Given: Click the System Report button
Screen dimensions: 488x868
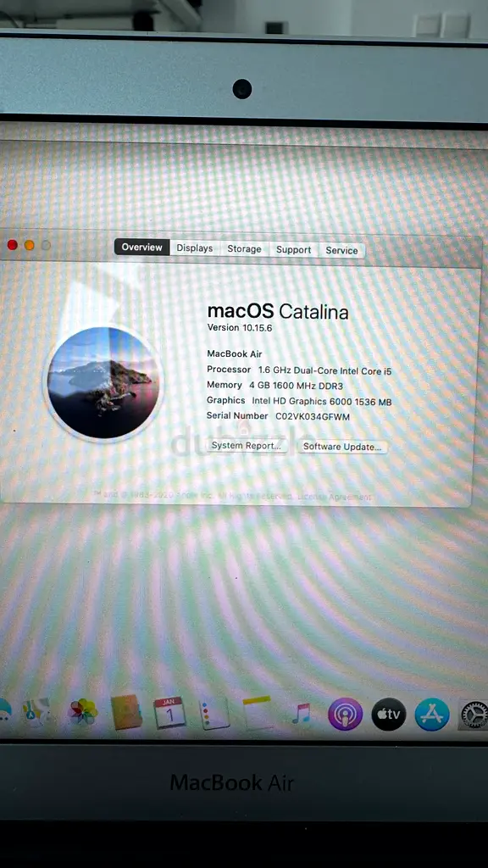Looking at the screenshot, I should coord(247,446).
